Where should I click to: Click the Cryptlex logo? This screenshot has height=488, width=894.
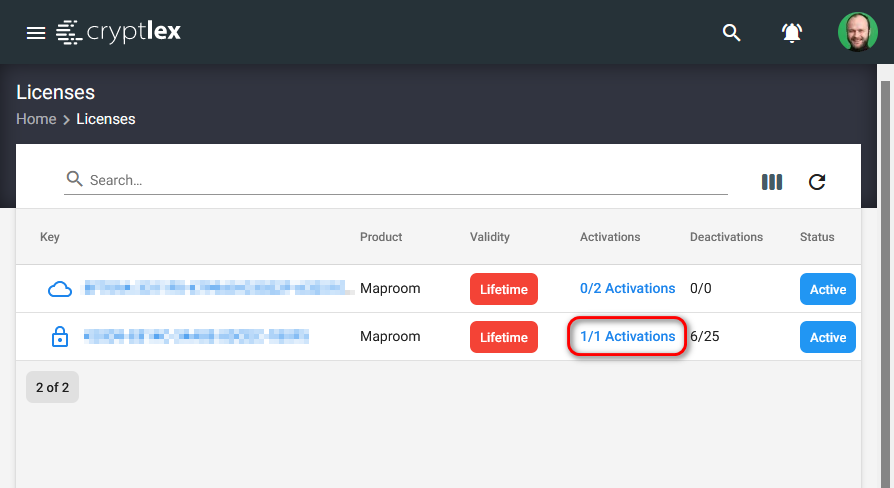pos(119,32)
